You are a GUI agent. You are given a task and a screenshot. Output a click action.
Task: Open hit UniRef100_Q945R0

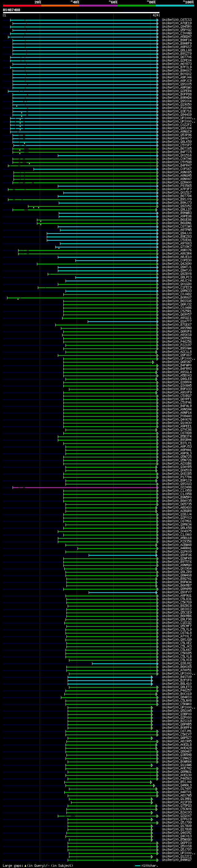177,26
